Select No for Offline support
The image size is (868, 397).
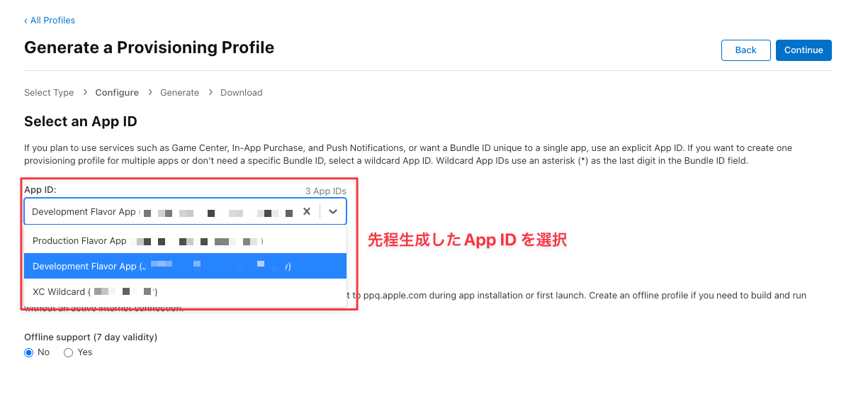(x=29, y=352)
